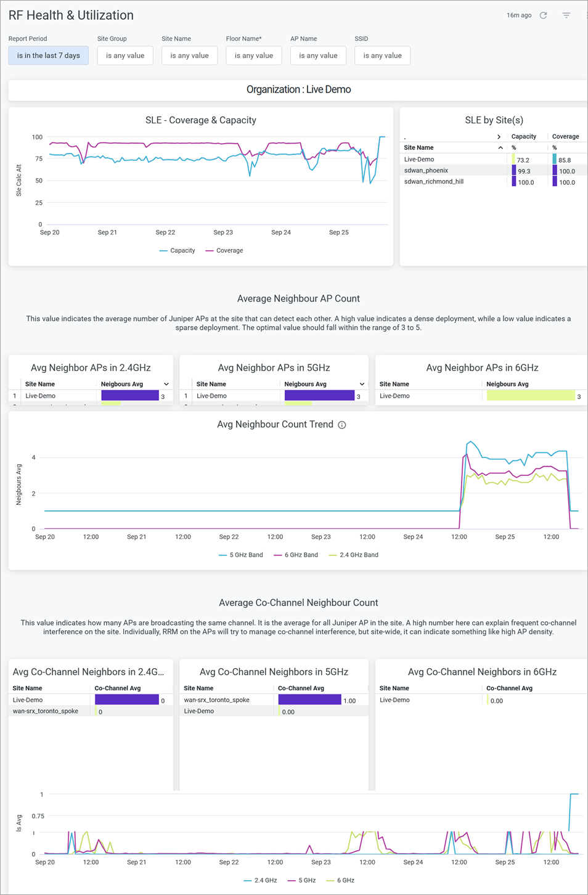The image size is (588, 895).
Task: Toggle 5 GHz Band legend in neighbour trend
Action: coord(241,555)
